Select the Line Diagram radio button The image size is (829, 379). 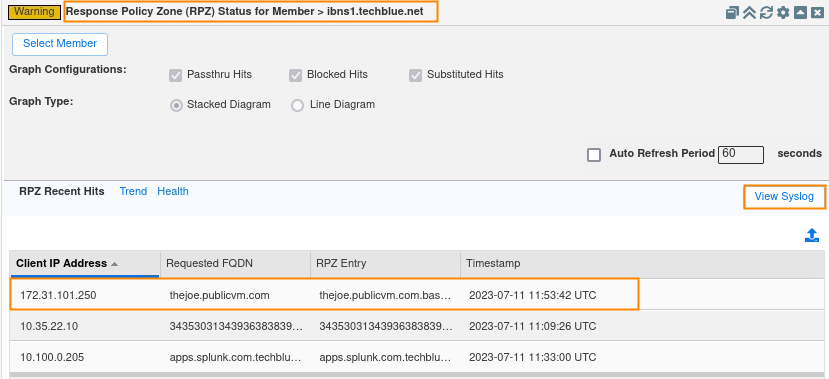point(298,105)
